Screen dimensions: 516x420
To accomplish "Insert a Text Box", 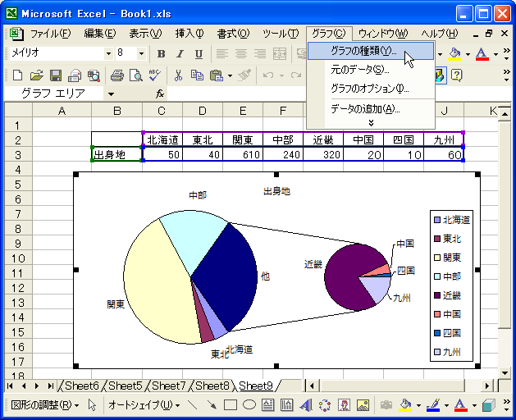I will pos(268,405).
